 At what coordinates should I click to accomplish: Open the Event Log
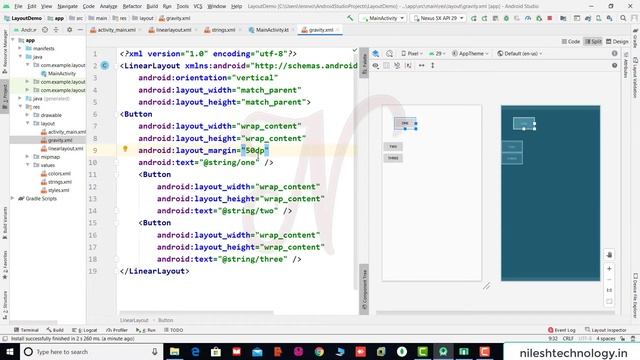tap(562, 330)
